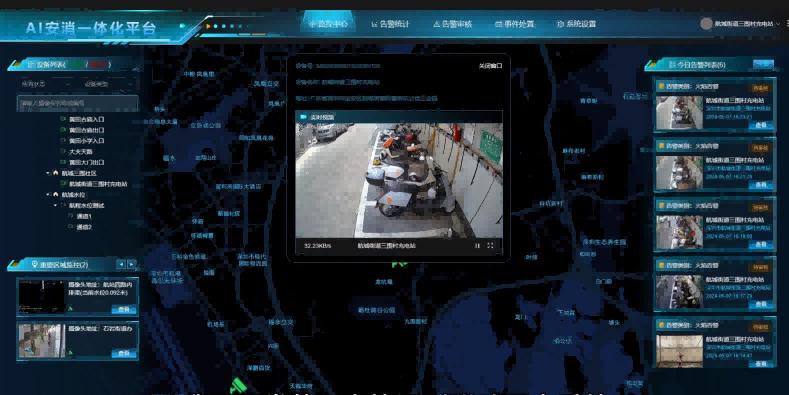Open the topmost alarm card thumbnail
This screenshot has height=395, width=789.
[679, 113]
